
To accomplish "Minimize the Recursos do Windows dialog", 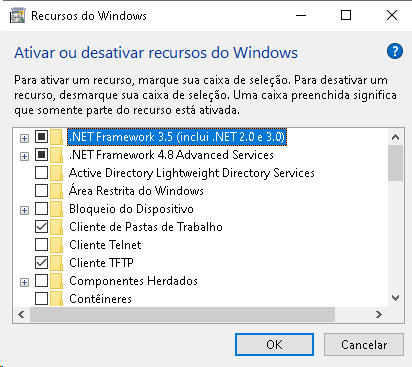I will pos(301,15).
